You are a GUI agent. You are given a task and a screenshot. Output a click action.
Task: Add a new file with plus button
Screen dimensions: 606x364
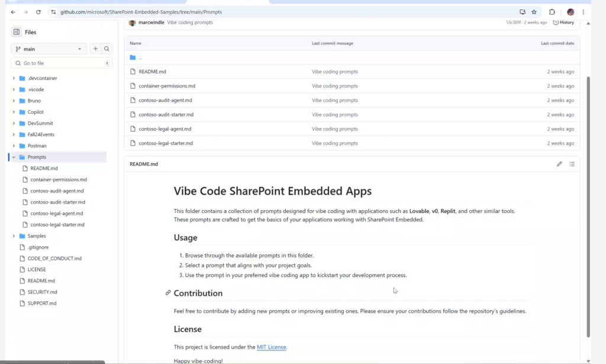[95, 49]
